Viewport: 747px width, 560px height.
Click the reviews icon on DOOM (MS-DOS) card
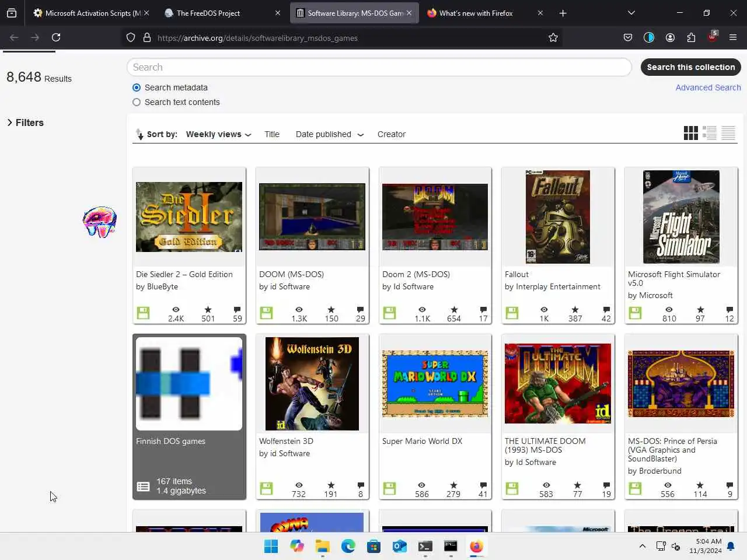coord(360,310)
